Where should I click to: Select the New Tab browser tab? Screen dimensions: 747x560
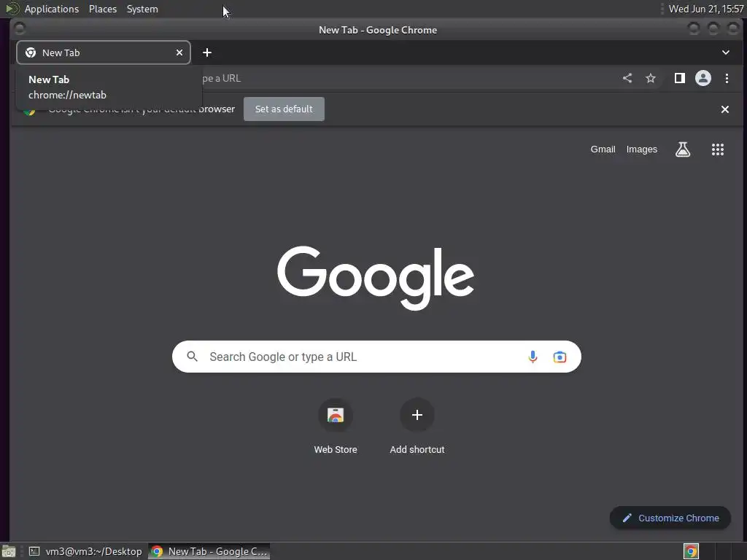pos(104,52)
